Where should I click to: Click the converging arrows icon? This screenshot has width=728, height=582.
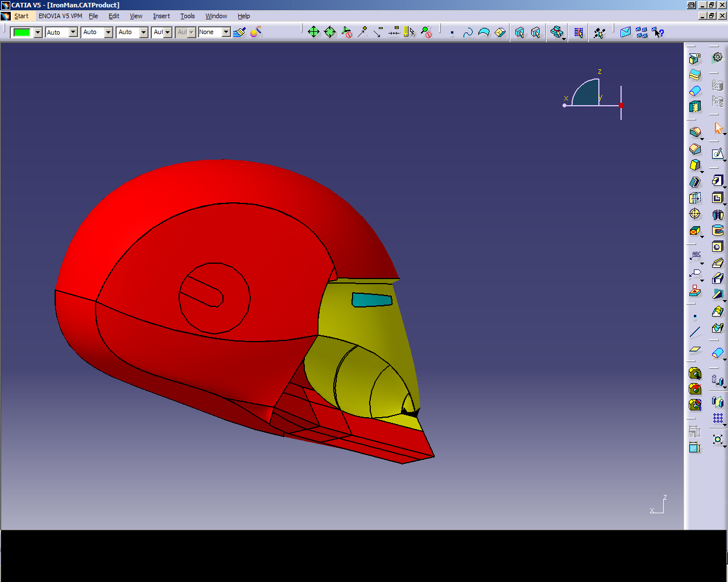[394, 32]
